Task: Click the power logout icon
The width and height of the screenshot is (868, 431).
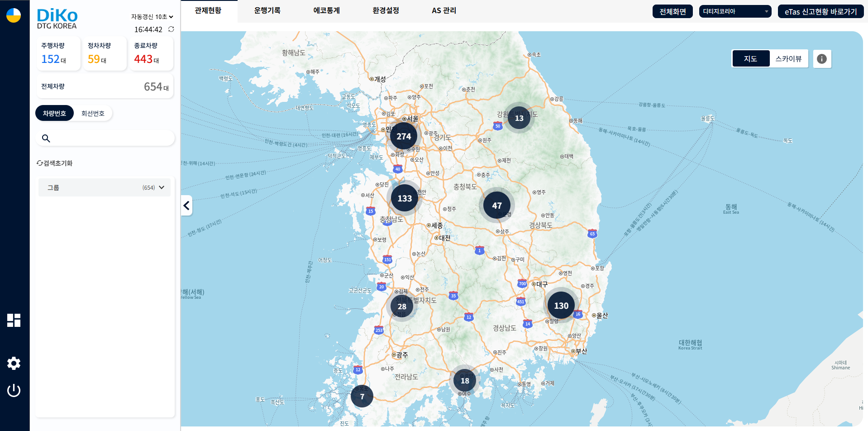Action: point(14,390)
